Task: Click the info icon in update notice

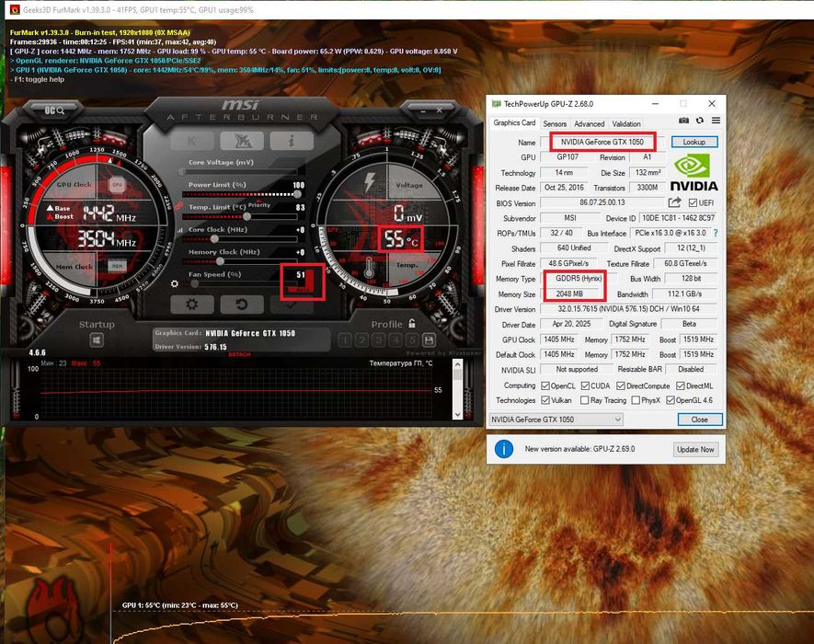Action: [x=503, y=449]
